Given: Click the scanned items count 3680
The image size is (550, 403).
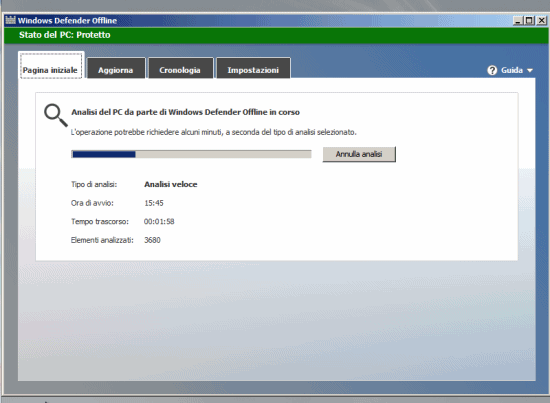Looking at the screenshot, I should click(152, 240).
